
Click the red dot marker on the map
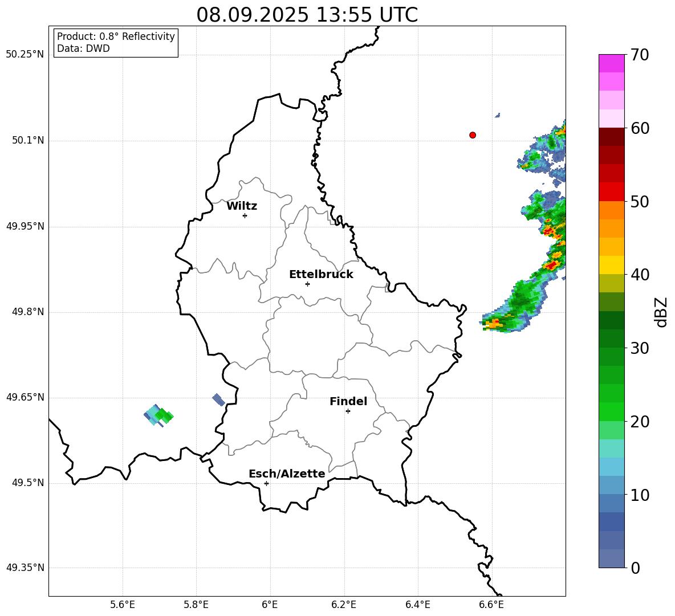pos(473,135)
